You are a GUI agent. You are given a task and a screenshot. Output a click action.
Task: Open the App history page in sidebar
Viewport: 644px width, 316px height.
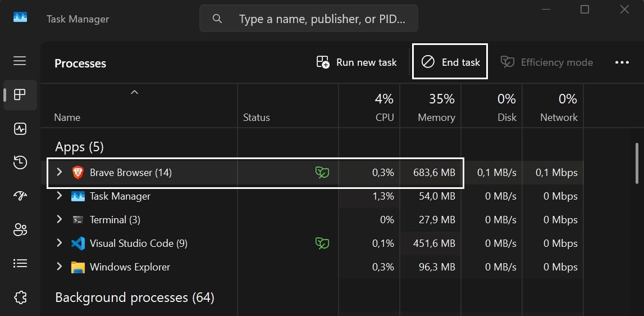point(20,162)
